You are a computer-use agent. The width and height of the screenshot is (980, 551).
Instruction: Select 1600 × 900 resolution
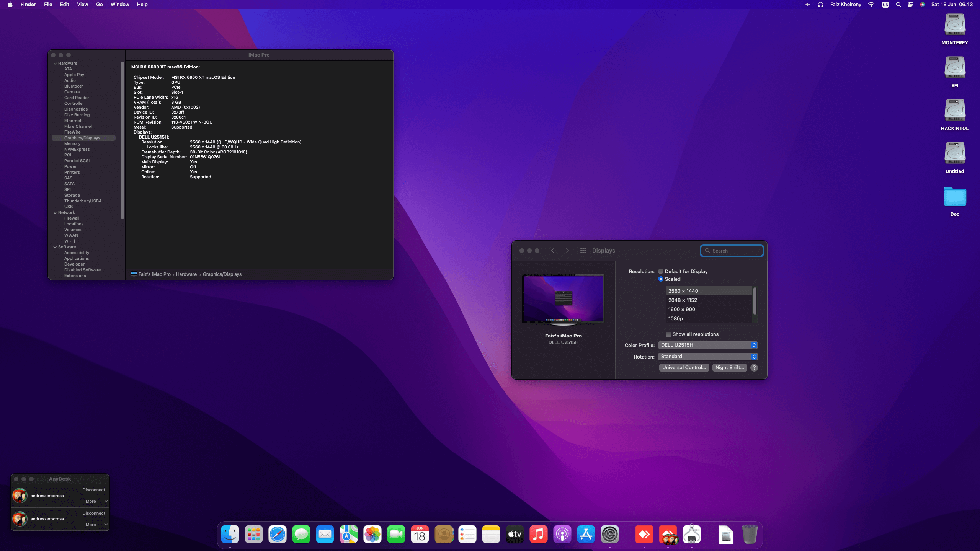click(709, 310)
